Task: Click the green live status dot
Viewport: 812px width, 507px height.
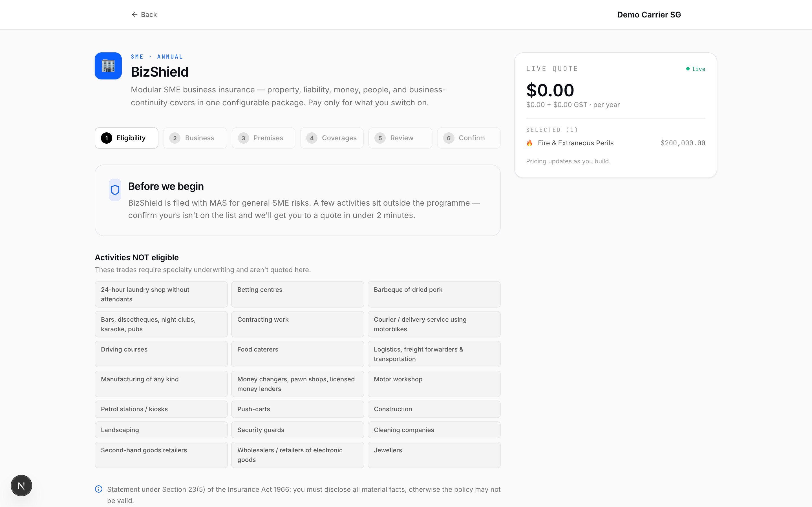Action: click(687, 69)
